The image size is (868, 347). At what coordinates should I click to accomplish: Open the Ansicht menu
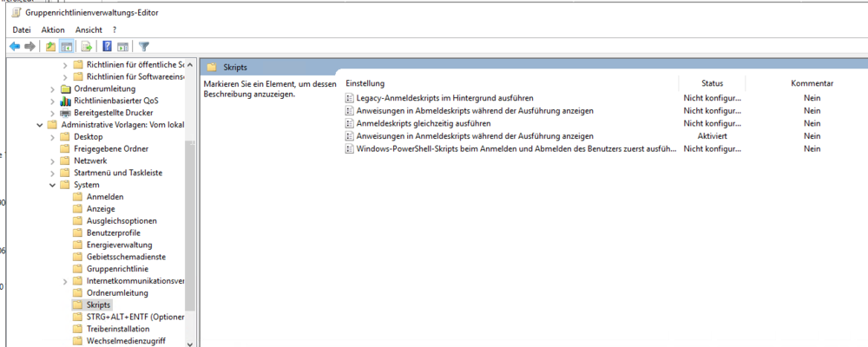click(89, 29)
